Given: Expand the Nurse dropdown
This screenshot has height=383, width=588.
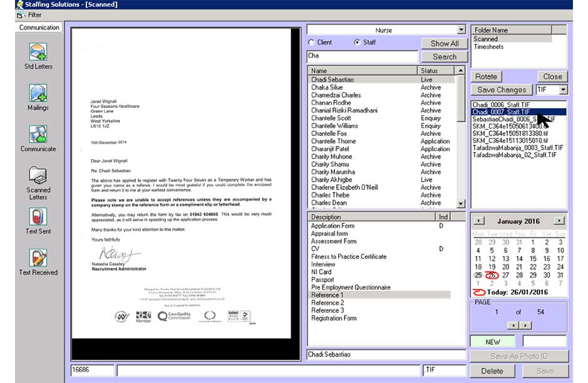Looking at the screenshot, I should coord(462,30).
